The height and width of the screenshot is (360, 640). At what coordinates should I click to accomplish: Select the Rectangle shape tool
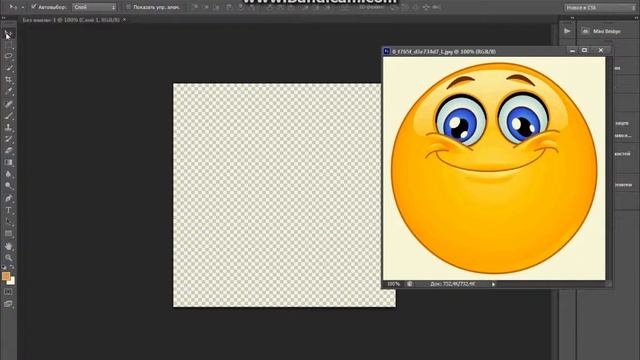(x=9, y=234)
